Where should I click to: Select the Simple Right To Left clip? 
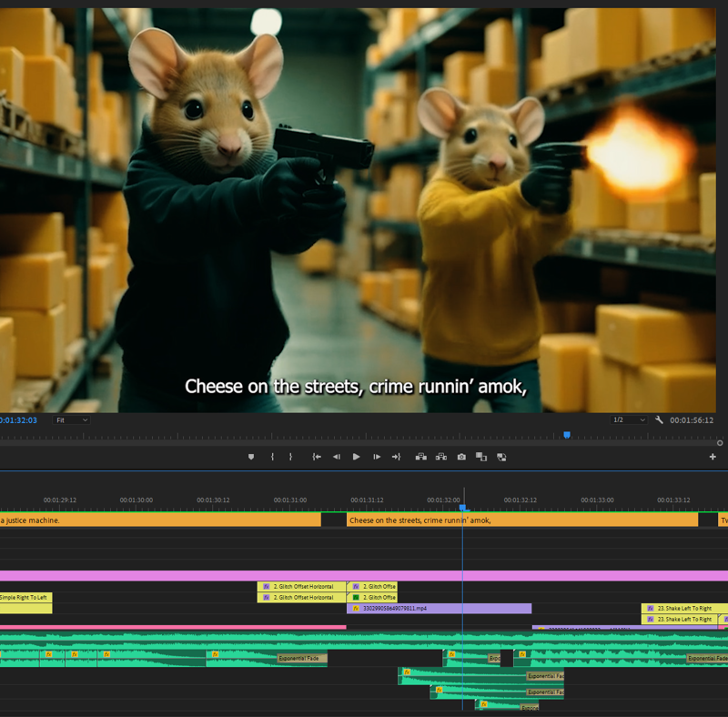click(x=26, y=597)
